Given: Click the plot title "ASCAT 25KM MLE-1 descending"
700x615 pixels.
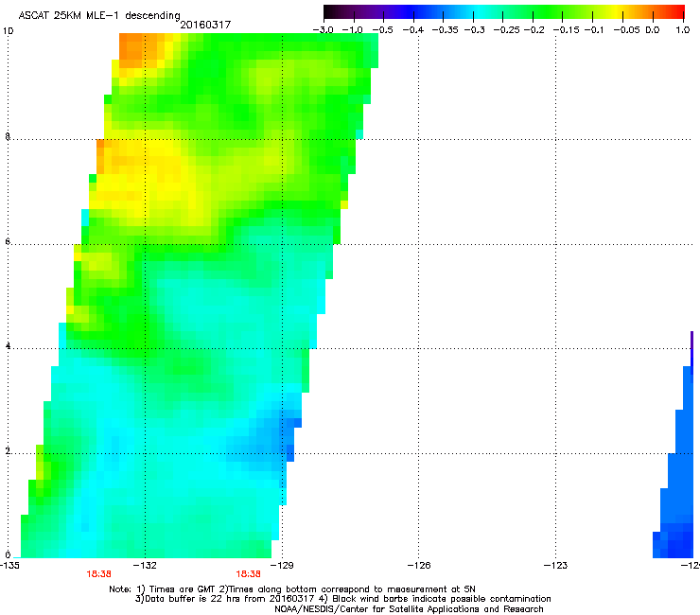Looking at the screenshot, I should point(99,15).
